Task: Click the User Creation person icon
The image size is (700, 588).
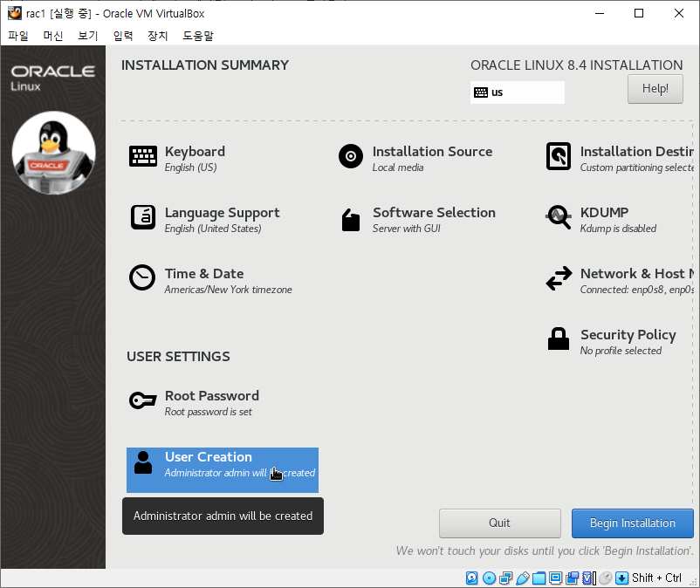Action: [143, 462]
